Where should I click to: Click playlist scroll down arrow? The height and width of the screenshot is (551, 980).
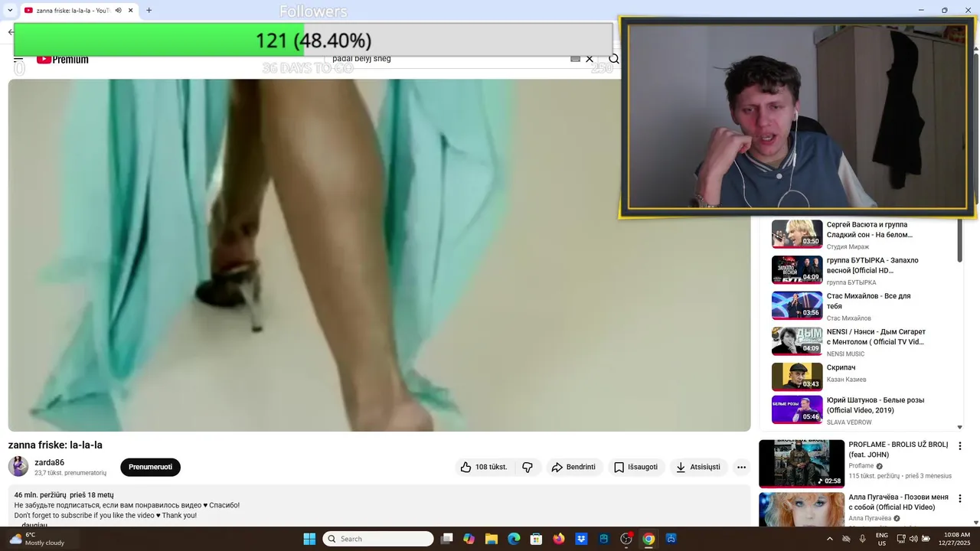coord(960,427)
